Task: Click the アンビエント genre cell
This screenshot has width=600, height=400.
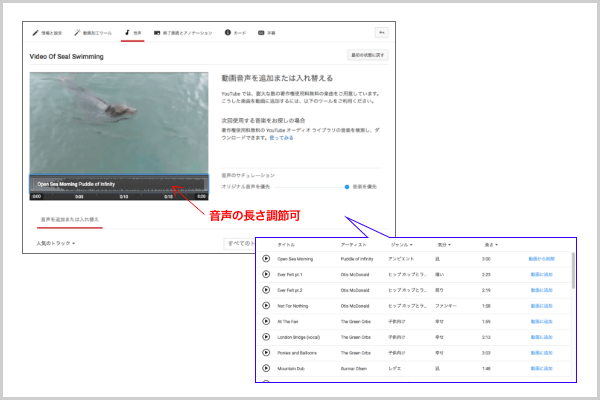Action: click(x=401, y=259)
